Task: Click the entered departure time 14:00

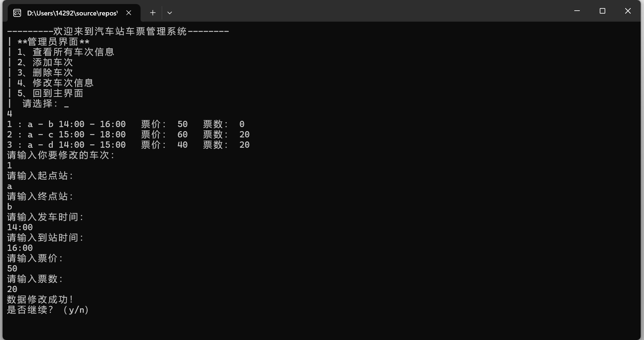Action: point(20,227)
